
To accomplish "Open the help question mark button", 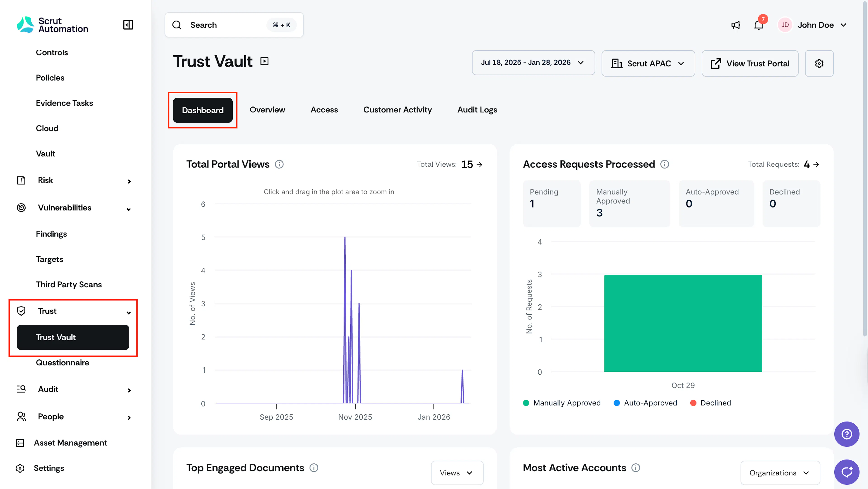I will coord(847,434).
